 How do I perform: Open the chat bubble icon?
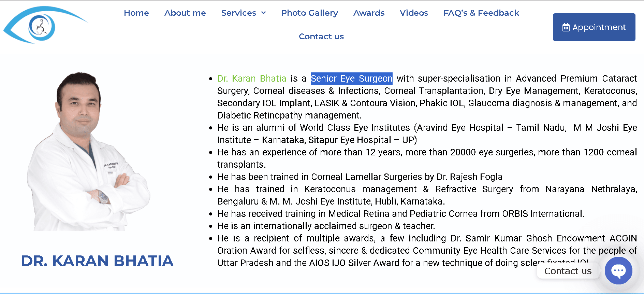point(618,270)
